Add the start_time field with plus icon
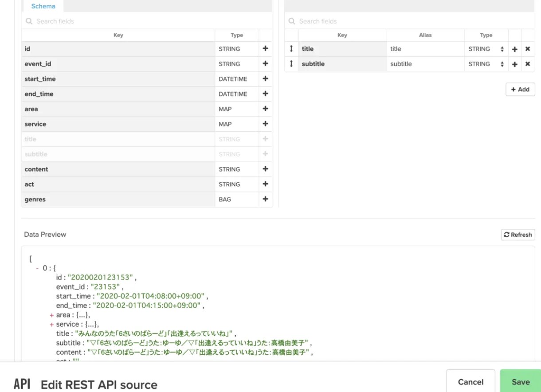Screen dimensions: 541x392 coord(265,79)
